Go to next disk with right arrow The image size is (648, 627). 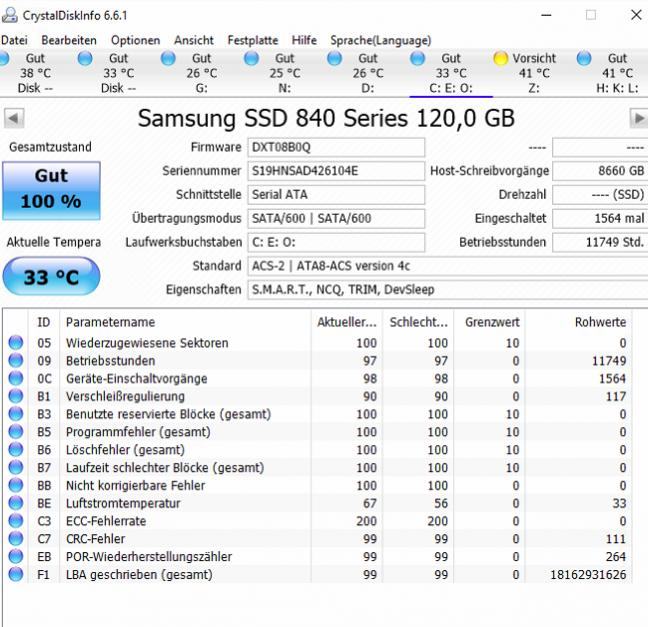[639, 118]
